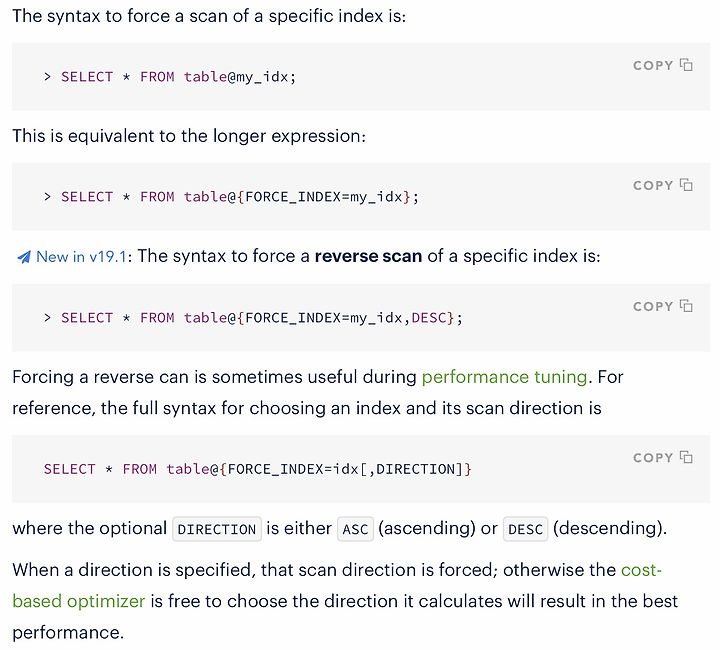Click the ASC inline code tag

click(x=355, y=529)
